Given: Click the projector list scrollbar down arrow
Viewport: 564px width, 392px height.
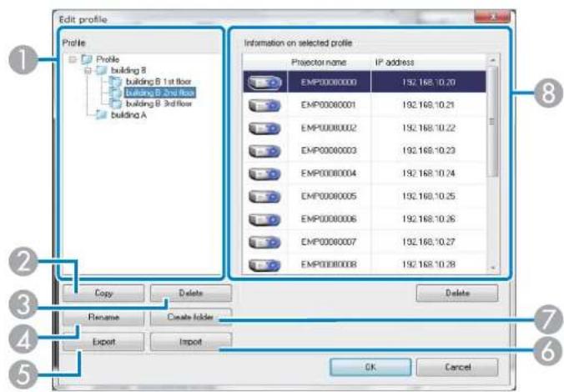Looking at the screenshot, I should (493, 268).
